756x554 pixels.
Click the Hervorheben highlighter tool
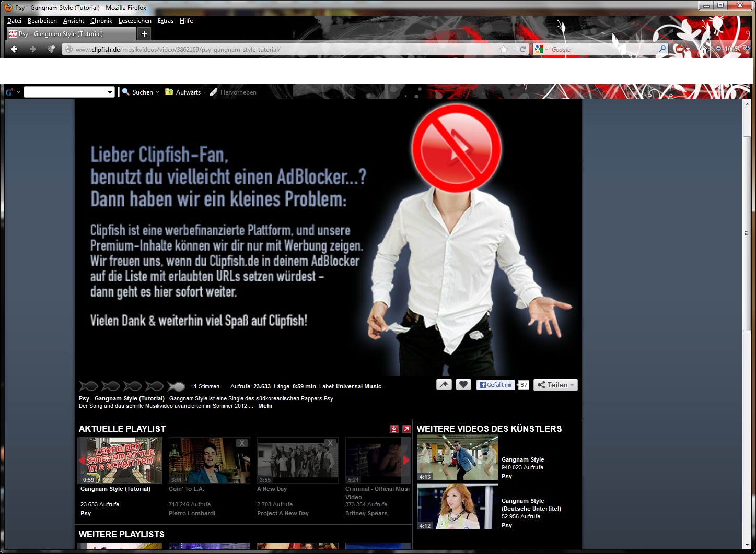233,92
